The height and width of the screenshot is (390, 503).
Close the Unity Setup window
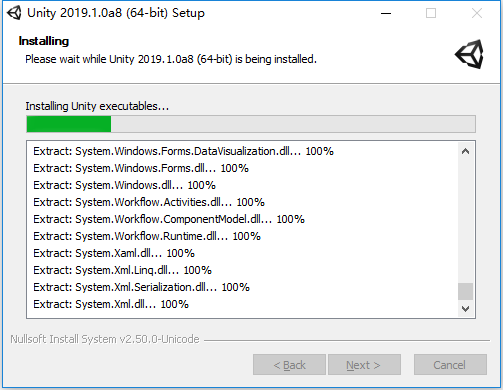click(x=477, y=13)
